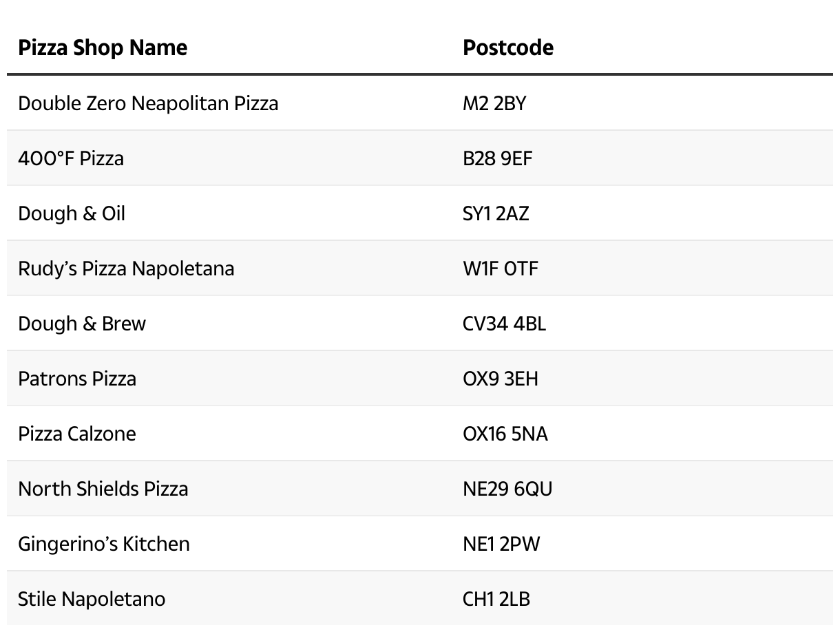Click postcode W1F 0TF
This screenshot has height=632, width=840.
tap(500, 268)
